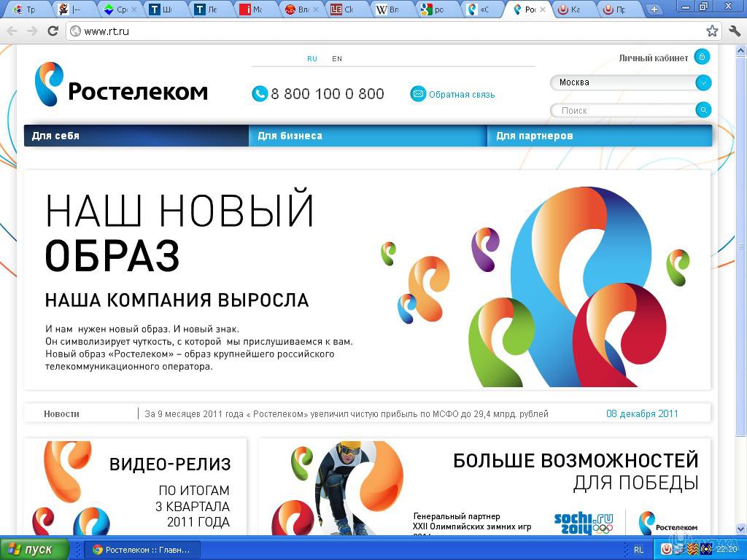The width and height of the screenshot is (747, 560).
Task: Click the Ростелеком Chrome taskbar button
Action: coord(142,550)
